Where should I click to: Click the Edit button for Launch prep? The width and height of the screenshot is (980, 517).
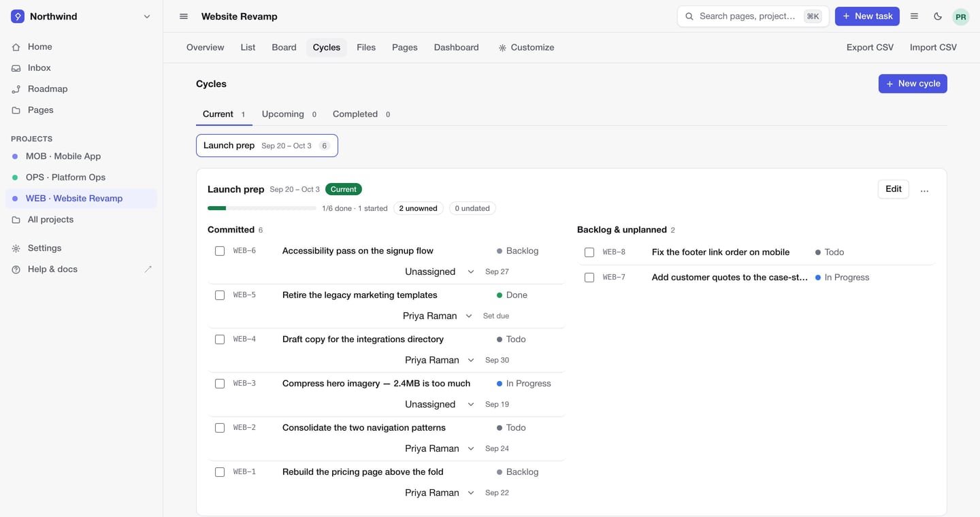coord(893,189)
